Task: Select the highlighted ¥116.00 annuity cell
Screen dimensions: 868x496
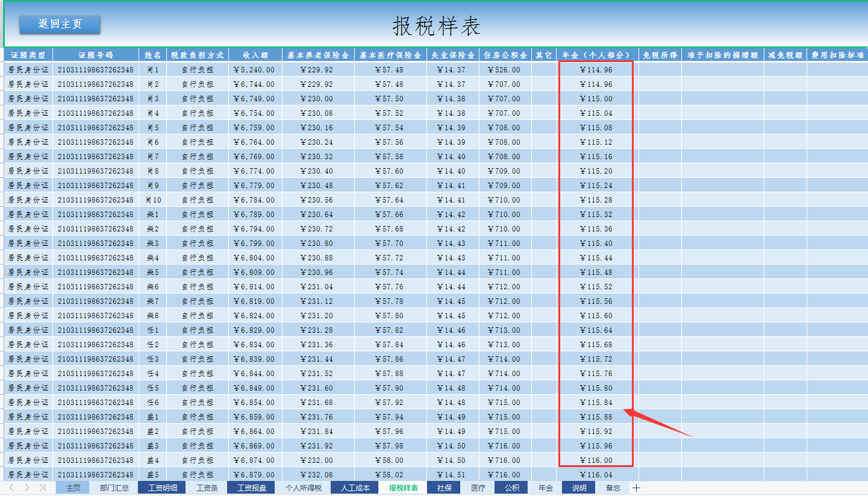Action: (x=595, y=460)
